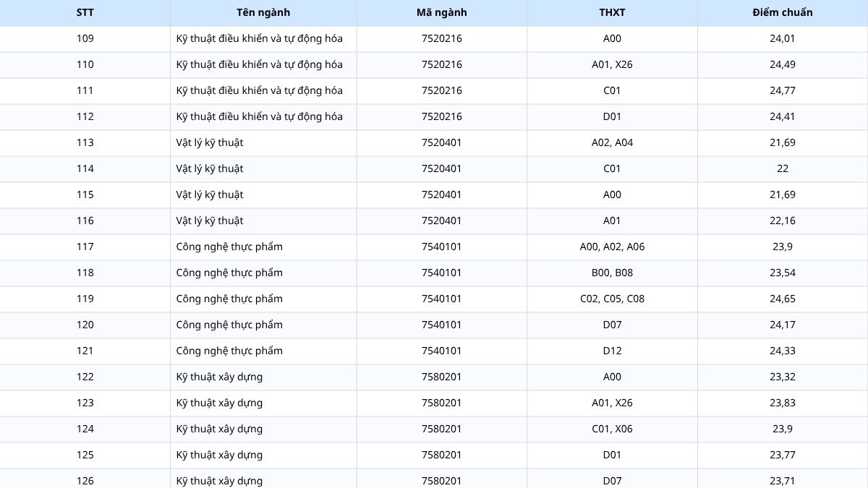Select the A00, A02, A06 cell

click(x=613, y=247)
